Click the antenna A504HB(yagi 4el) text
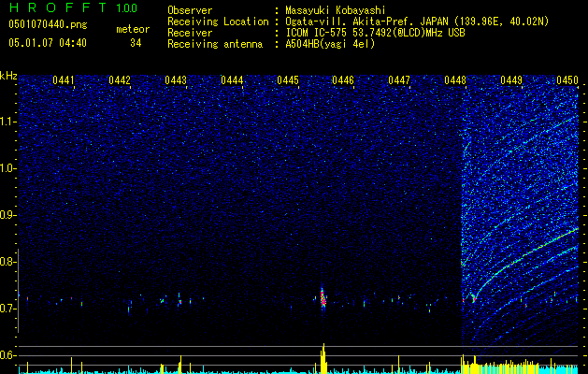The image size is (588, 374). pyautogui.click(x=330, y=45)
